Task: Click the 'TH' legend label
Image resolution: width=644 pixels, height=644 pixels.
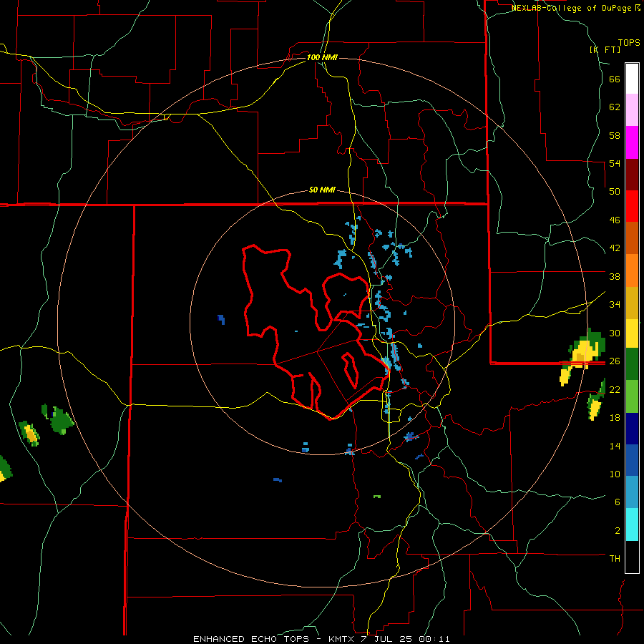Action: (615, 559)
